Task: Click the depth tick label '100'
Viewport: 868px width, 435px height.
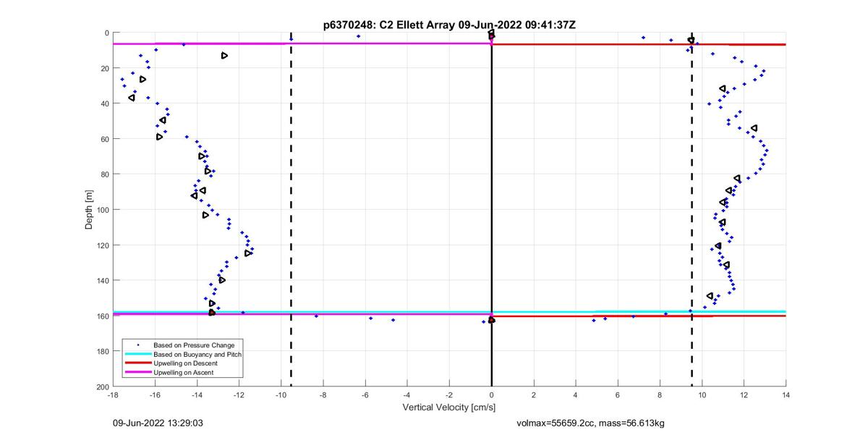Action: [102, 210]
